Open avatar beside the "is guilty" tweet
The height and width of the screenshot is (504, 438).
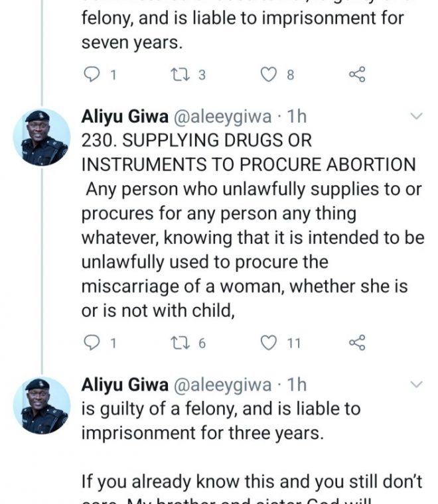[41, 405]
